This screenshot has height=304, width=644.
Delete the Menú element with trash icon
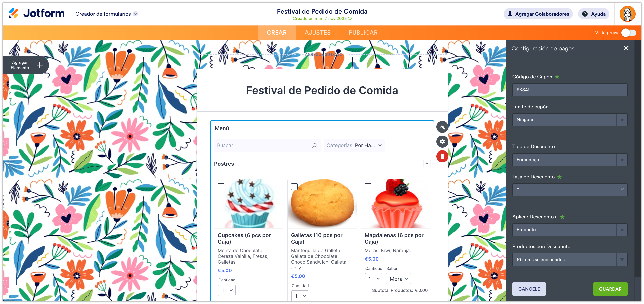(442, 156)
